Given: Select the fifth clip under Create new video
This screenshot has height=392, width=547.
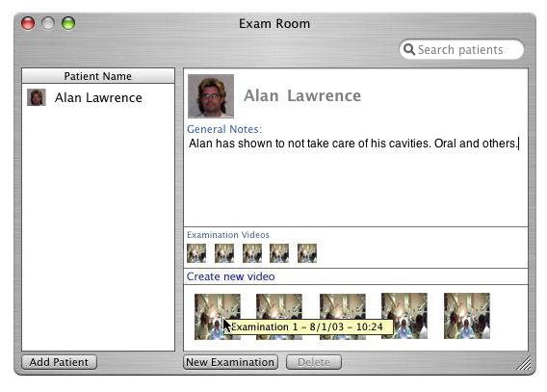Looking at the screenshot, I should (x=467, y=316).
